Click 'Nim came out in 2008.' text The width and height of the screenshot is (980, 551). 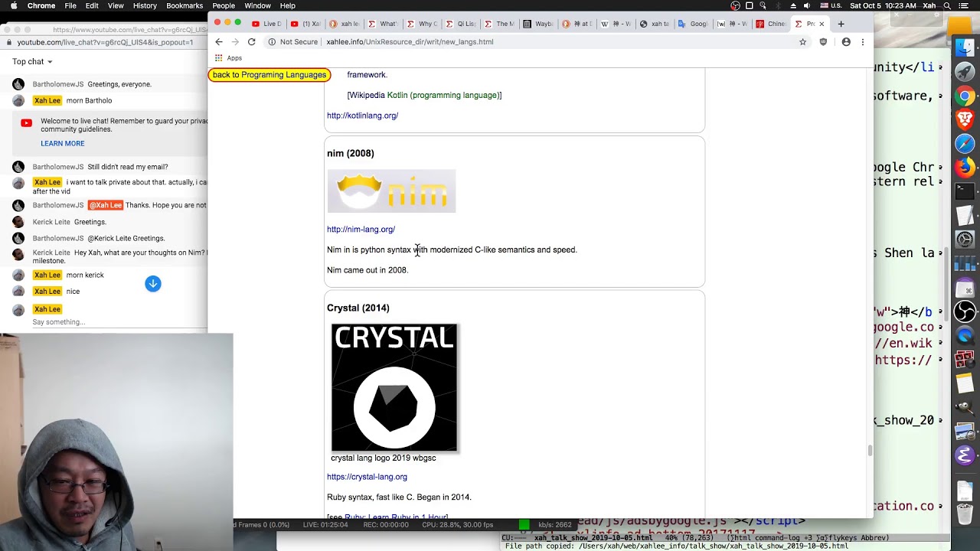click(367, 270)
